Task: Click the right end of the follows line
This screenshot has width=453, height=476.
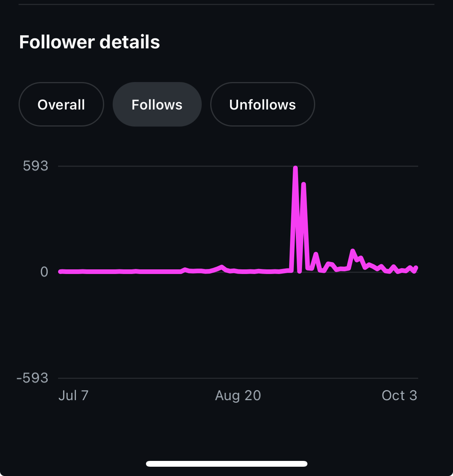Action: click(x=416, y=268)
